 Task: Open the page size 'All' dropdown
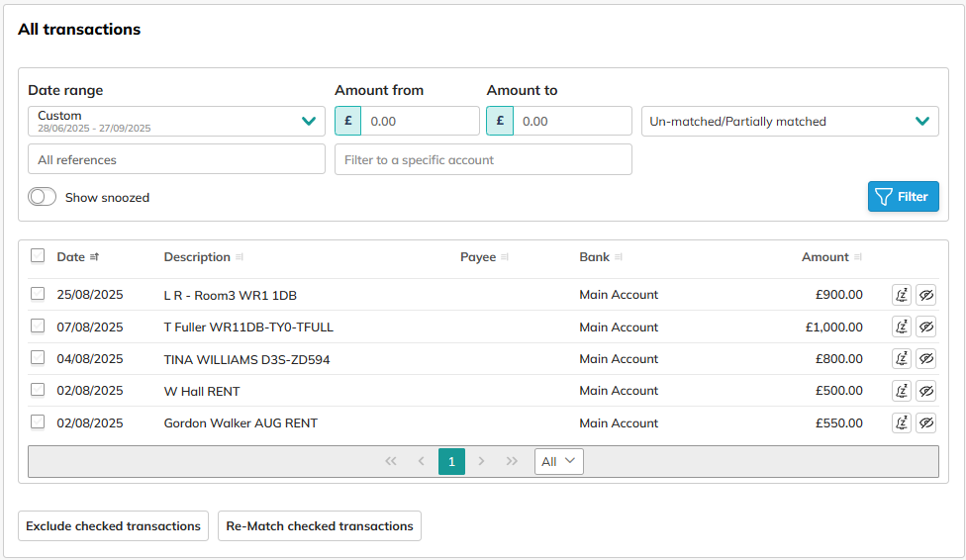coord(558,461)
